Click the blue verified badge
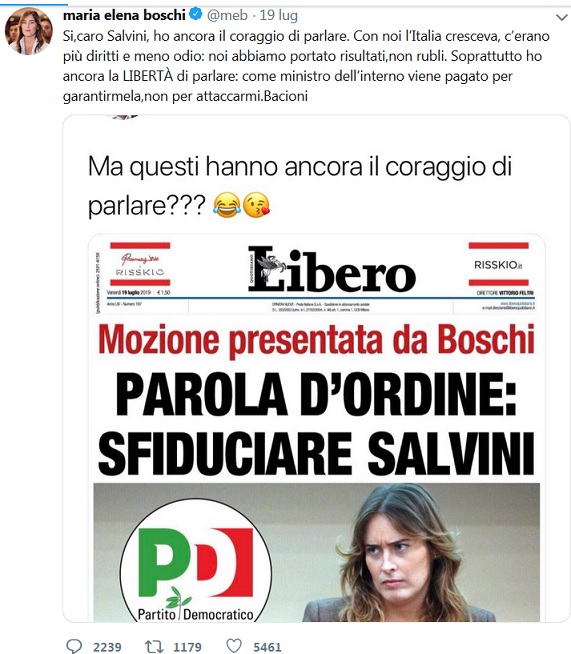The height and width of the screenshot is (654, 571). coord(196,15)
